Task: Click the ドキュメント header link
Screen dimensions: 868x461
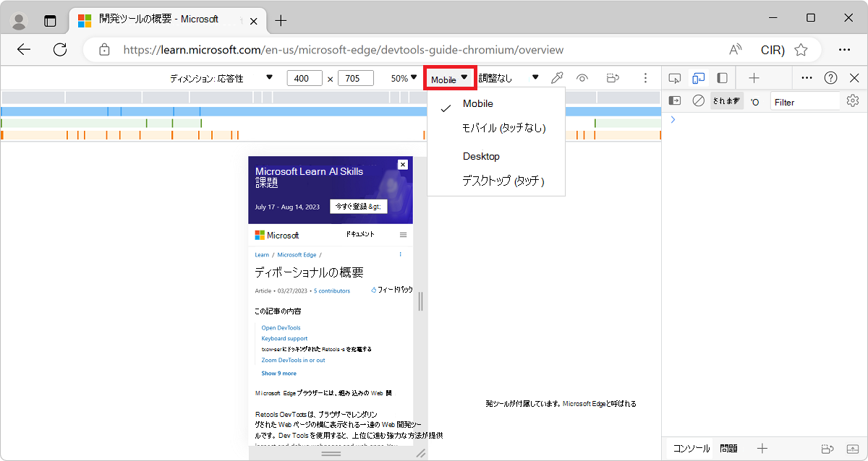Action: click(x=359, y=235)
